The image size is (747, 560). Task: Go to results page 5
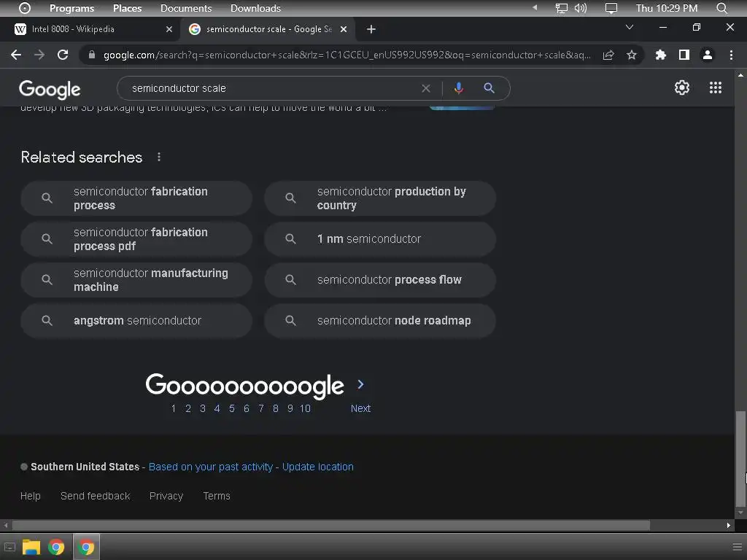[x=231, y=408]
